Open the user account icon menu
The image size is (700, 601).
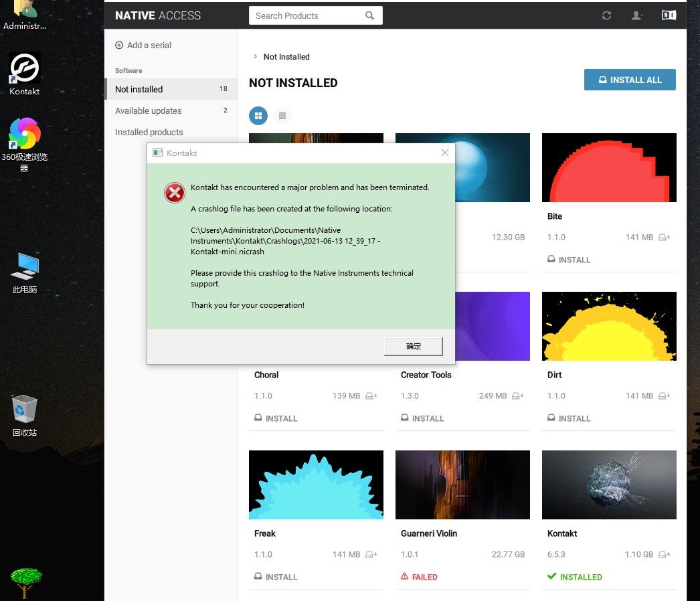[x=637, y=15]
